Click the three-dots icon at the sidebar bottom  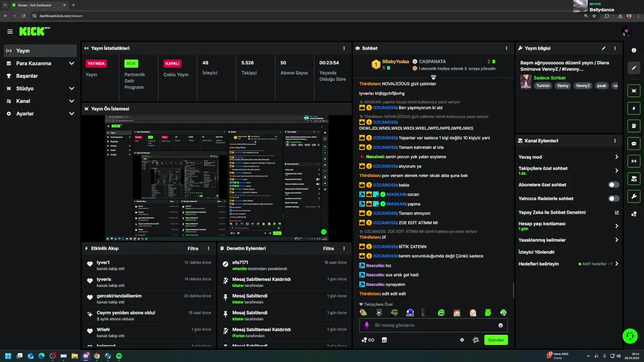click(634, 214)
